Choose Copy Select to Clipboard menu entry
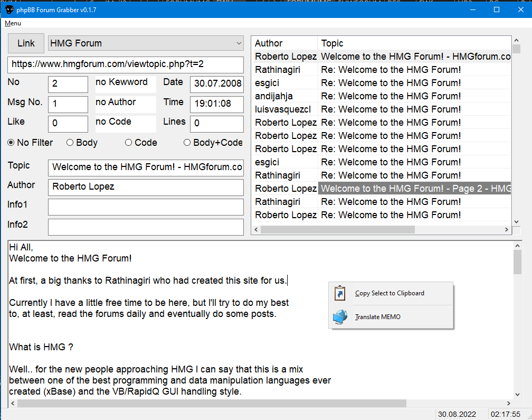 [x=389, y=293]
